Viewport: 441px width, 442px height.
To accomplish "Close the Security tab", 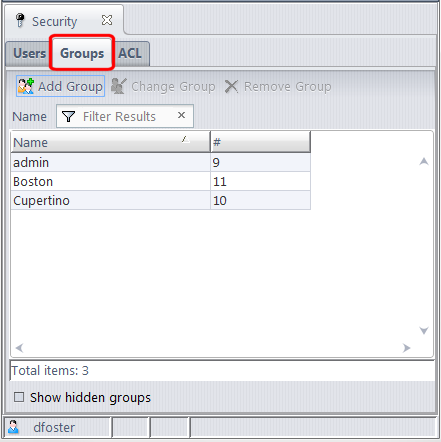I will tap(107, 20).
